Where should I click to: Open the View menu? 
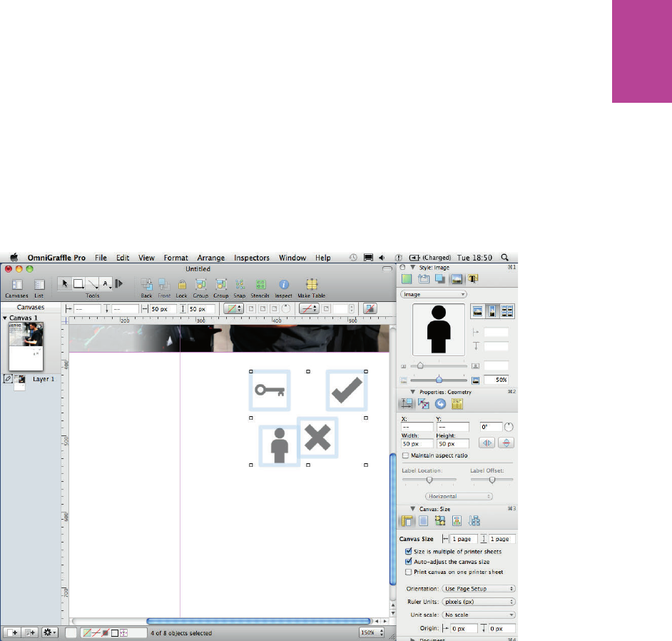tap(146, 258)
